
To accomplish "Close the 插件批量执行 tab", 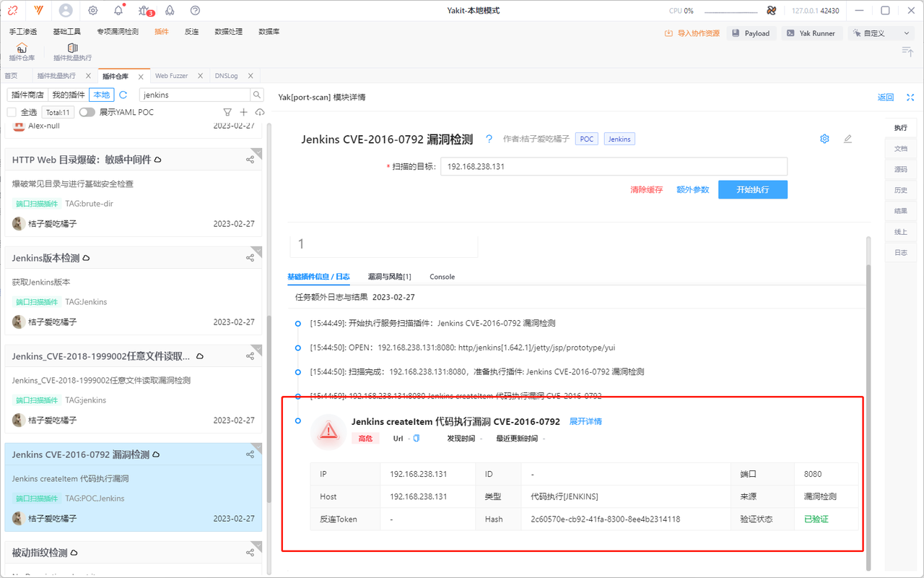I will point(88,76).
